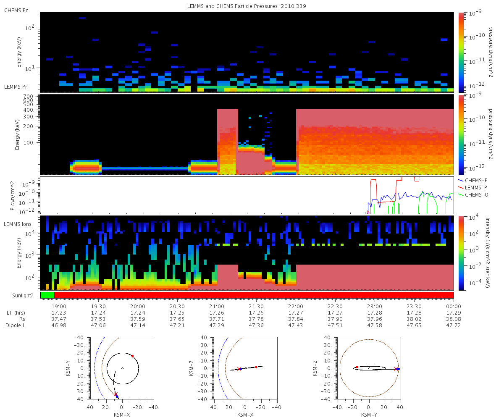Click the 19:00 time axis label
The height and width of the screenshot is (420, 504).
(58, 307)
